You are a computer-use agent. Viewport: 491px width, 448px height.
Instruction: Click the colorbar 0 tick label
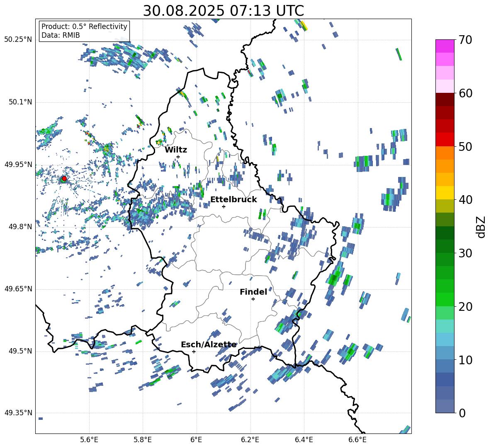pyautogui.click(x=462, y=413)
